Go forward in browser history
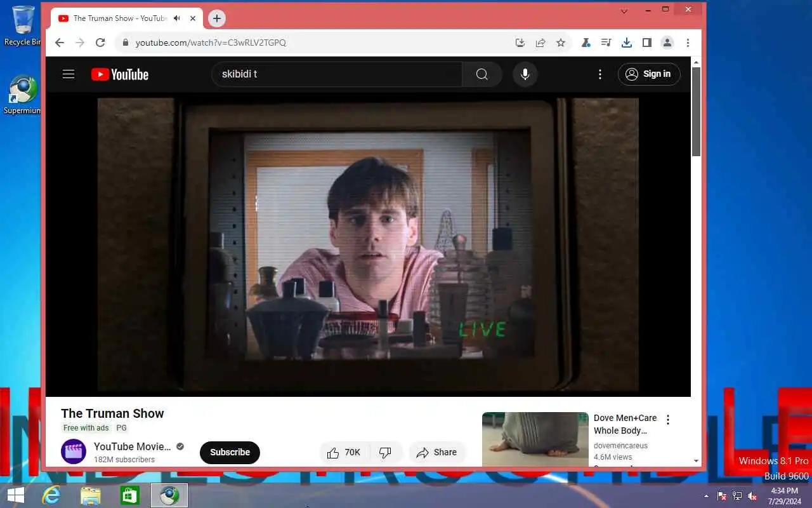812x508 pixels. click(x=80, y=43)
